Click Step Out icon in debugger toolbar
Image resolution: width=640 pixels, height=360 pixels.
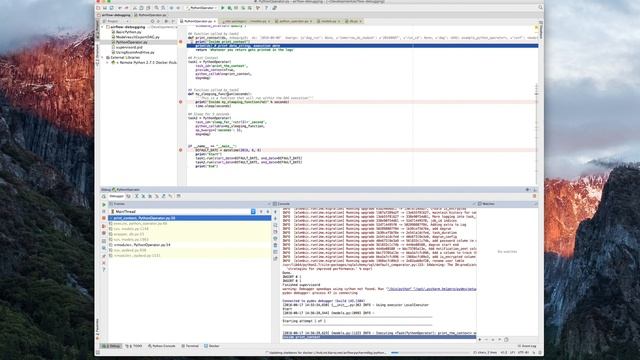[164, 196]
